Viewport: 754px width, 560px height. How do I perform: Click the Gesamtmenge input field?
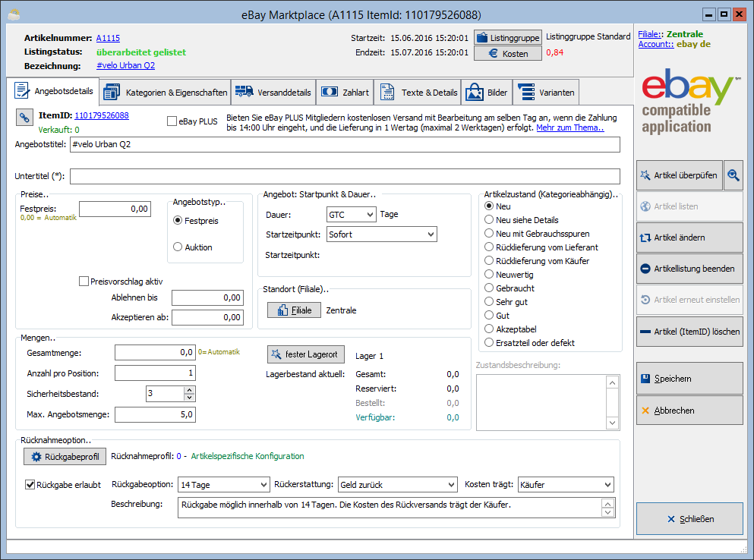click(x=155, y=352)
